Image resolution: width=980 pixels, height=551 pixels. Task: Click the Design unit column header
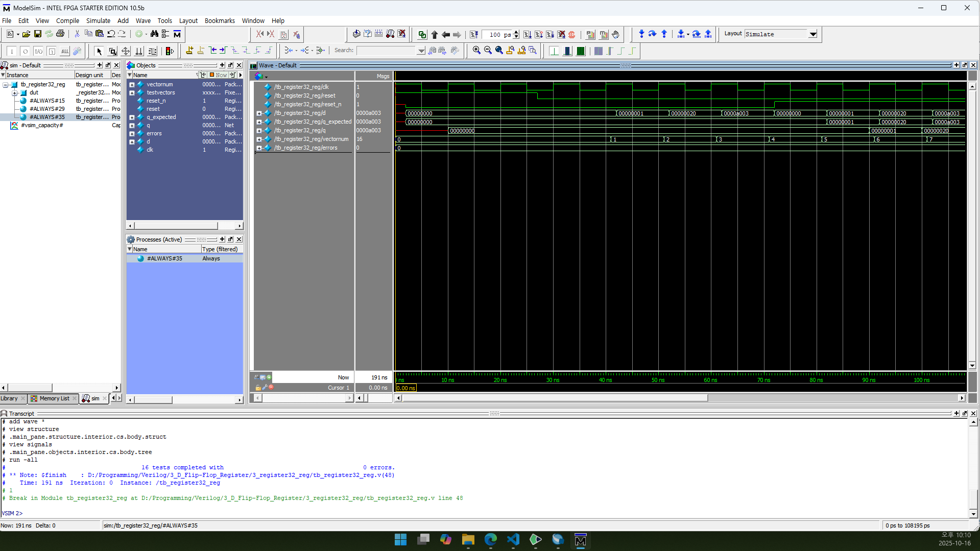coord(90,75)
